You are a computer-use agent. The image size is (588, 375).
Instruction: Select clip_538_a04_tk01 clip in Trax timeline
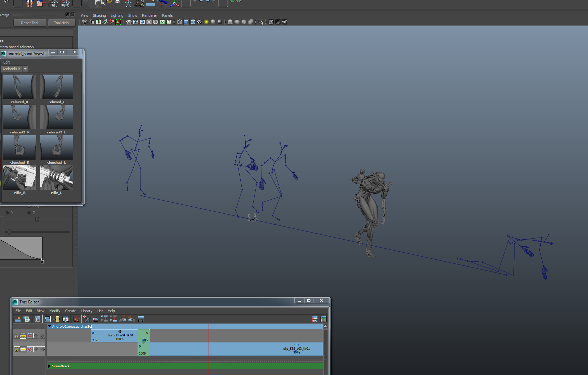pyautogui.click(x=114, y=336)
